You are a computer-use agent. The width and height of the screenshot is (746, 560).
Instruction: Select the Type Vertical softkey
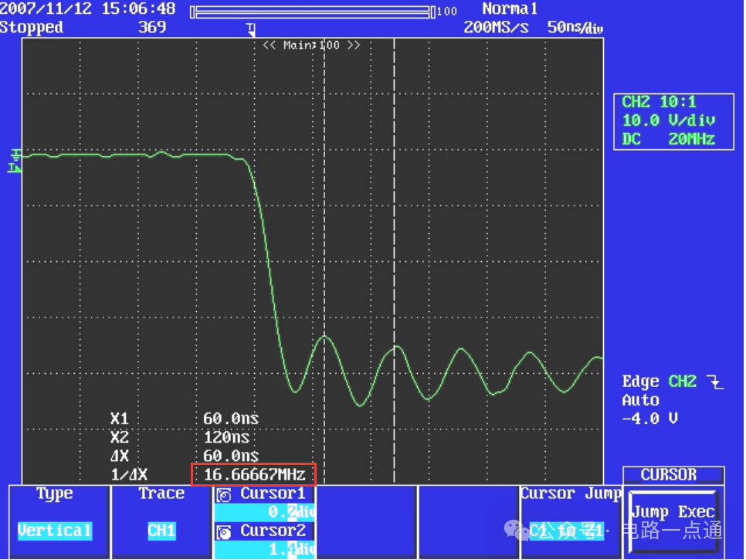click(x=59, y=522)
